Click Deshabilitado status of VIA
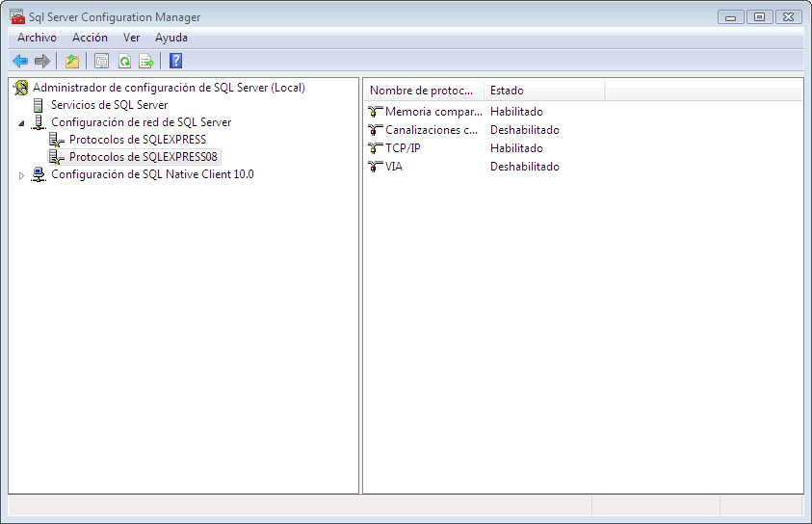This screenshot has height=524, width=812. pos(525,167)
